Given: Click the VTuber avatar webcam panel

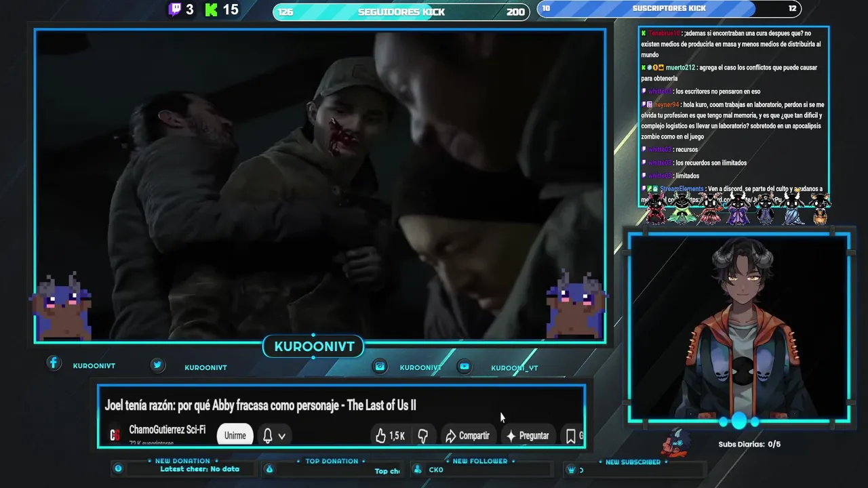Looking at the screenshot, I should tap(738, 328).
